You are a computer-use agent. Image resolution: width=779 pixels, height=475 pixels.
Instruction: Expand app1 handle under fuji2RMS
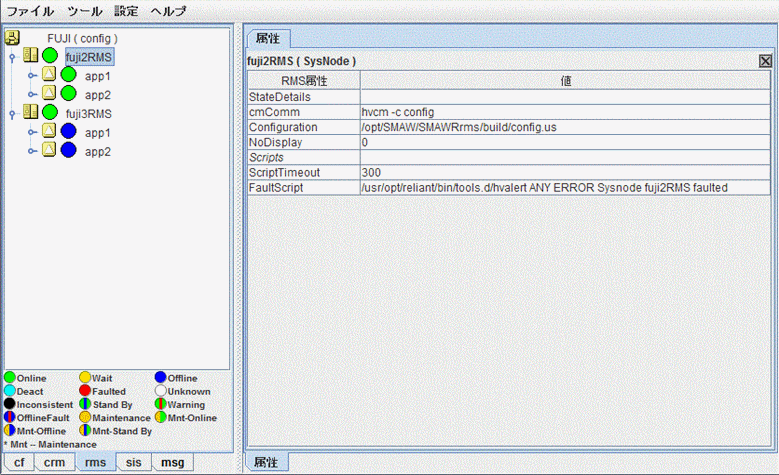[31, 76]
